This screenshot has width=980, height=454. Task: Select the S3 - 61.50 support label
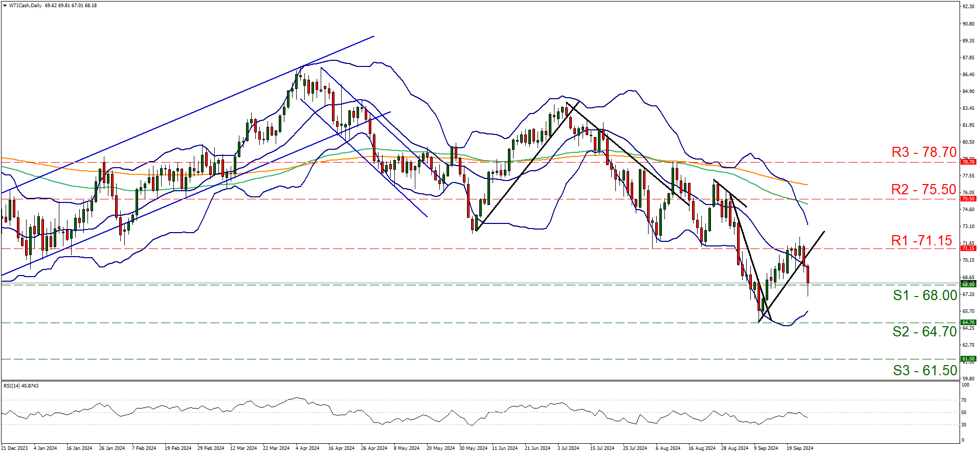click(x=925, y=371)
